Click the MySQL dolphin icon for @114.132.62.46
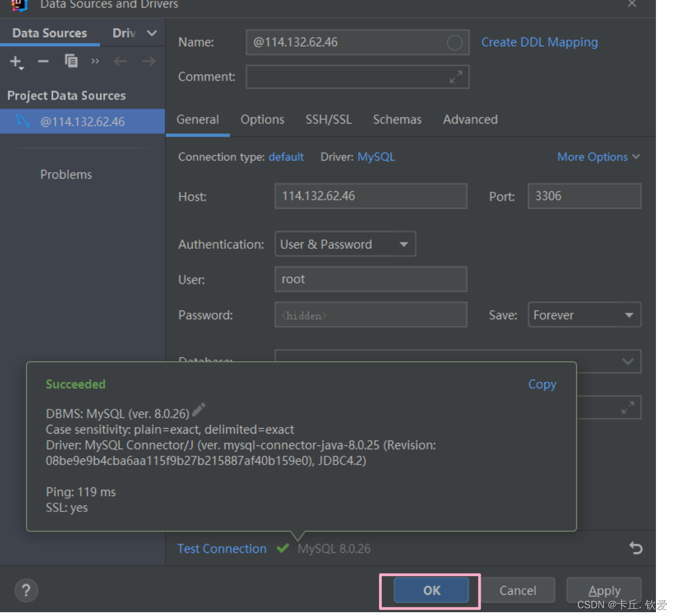This screenshot has width=675, height=616. [x=22, y=121]
